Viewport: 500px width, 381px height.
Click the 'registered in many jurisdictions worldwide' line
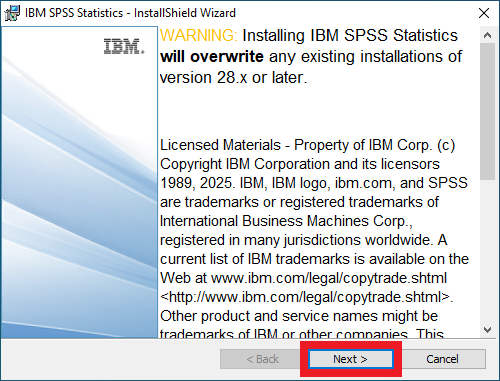pyautogui.click(x=303, y=240)
